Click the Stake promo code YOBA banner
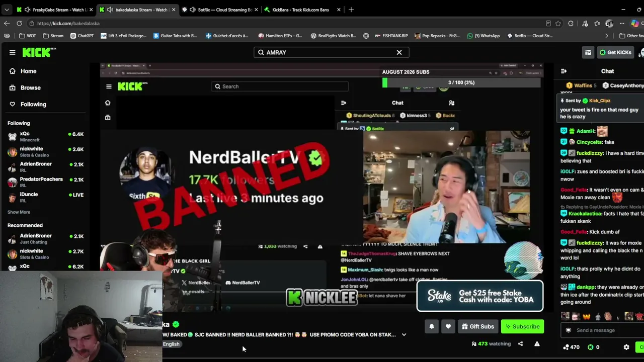The height and width of the screenshot is (362, 644). tap(480, 296)
